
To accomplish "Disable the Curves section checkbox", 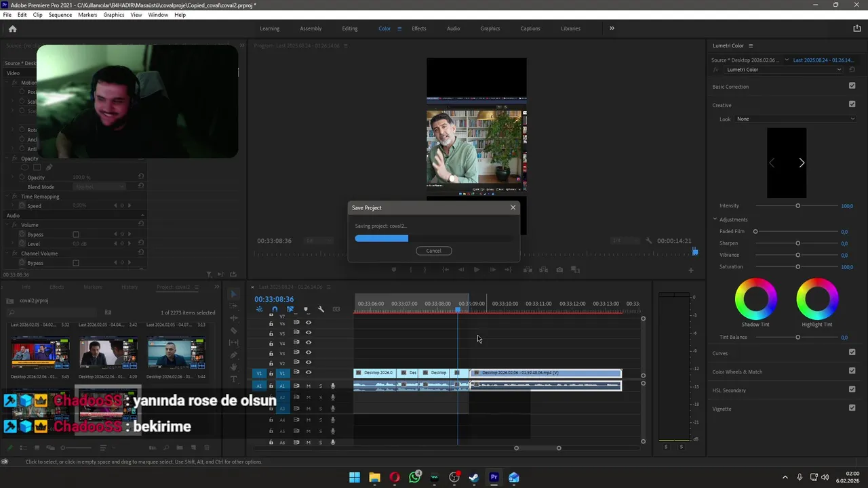I will coord(852,352).
